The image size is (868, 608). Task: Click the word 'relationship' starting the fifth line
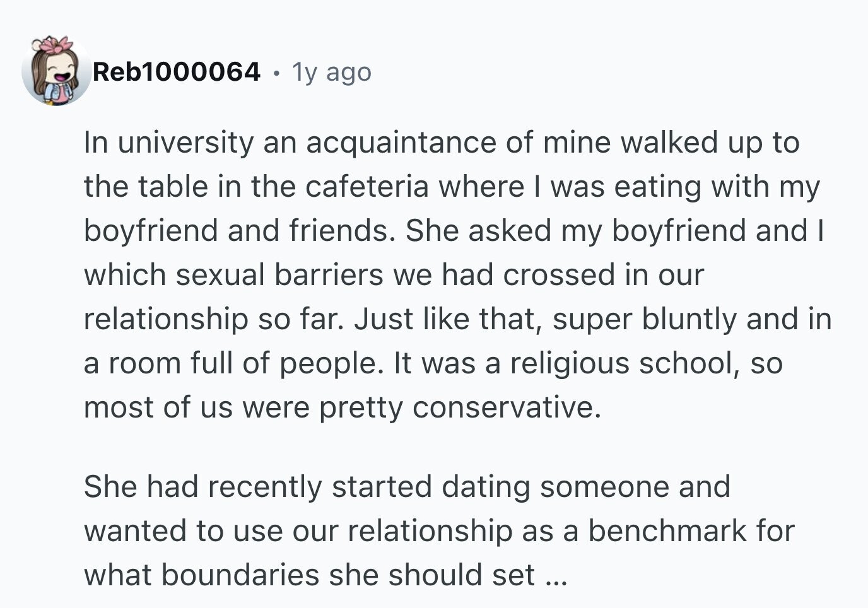[x=167, y=320]
